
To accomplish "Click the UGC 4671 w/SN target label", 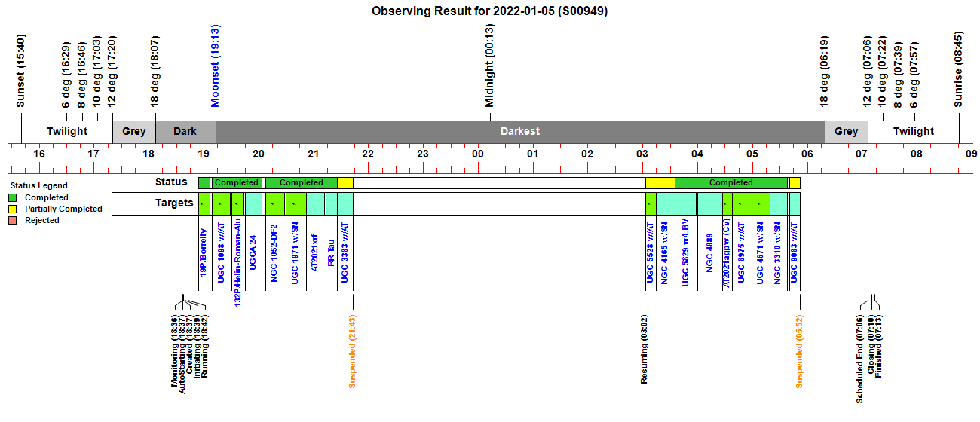I will click(760, 252).
